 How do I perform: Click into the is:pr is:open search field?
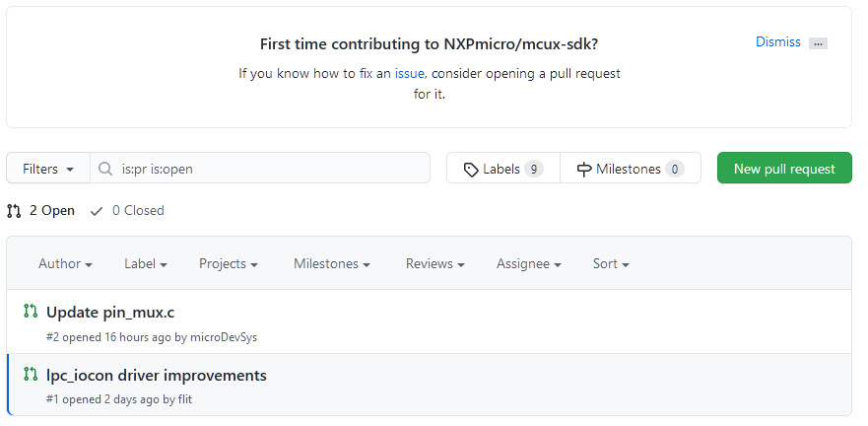pos(271,169)
